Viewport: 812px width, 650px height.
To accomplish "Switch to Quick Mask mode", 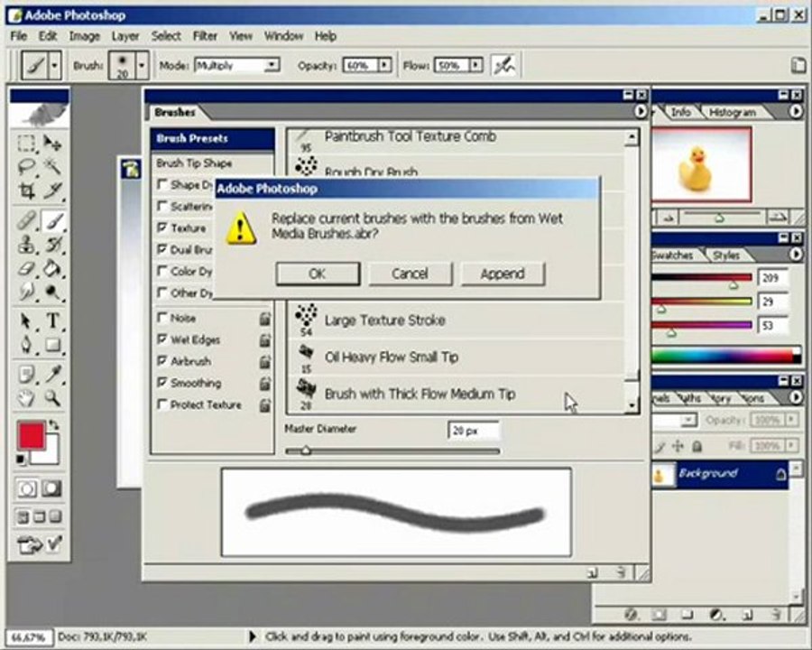I will (51, 488).
